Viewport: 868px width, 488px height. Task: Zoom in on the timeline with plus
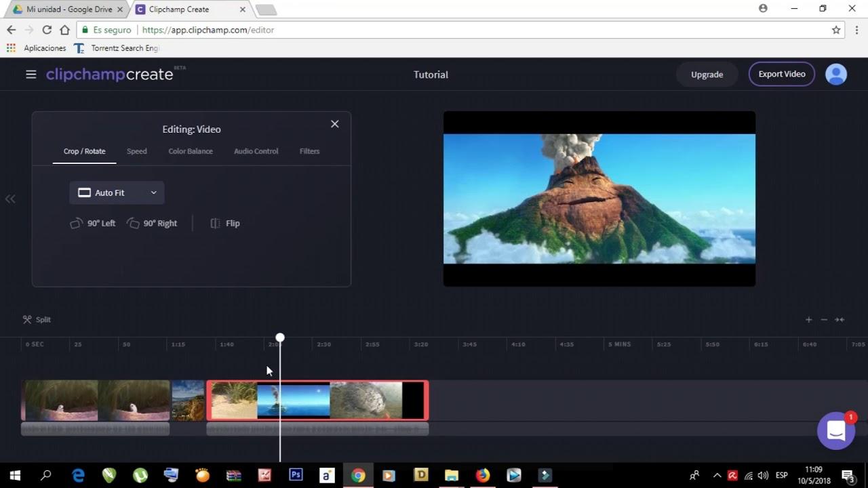(808, 319)
